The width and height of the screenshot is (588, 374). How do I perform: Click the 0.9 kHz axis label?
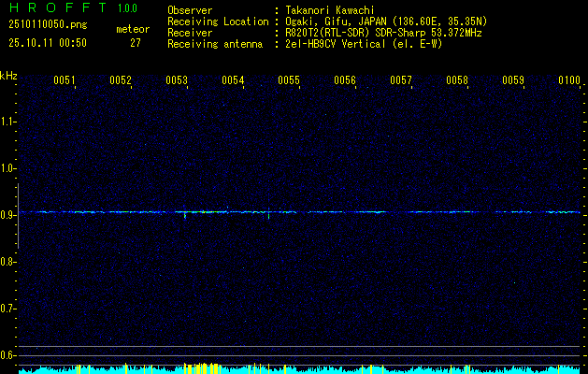(7, 215)
